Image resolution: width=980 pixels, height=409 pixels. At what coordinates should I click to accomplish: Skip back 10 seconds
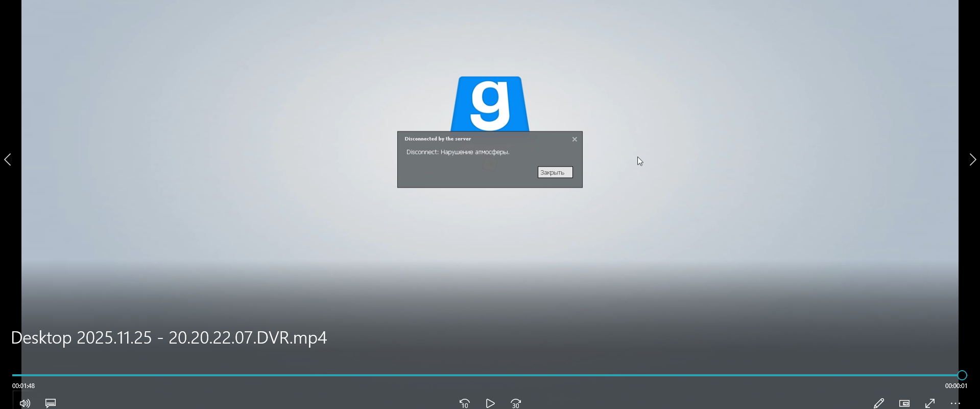coord(465,403)
